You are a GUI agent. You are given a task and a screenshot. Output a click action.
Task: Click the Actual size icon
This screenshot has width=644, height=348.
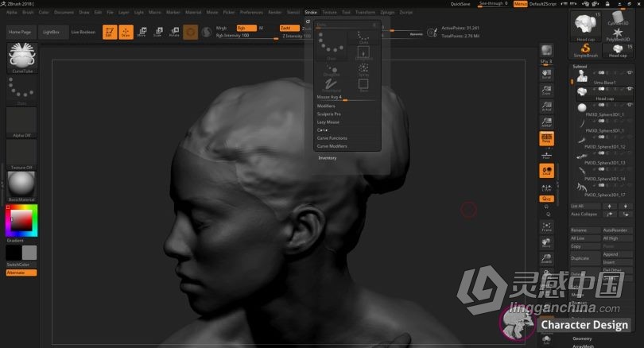click(546, 106)
